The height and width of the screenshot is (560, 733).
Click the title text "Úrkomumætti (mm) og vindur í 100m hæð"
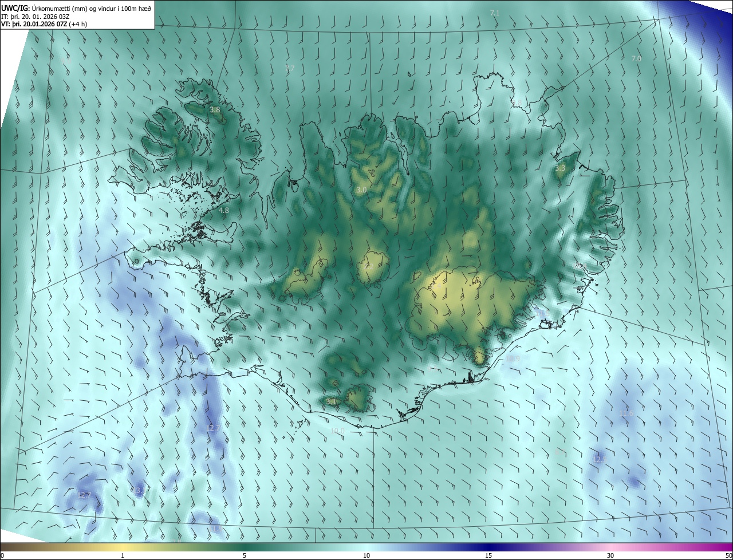[92, 7]
